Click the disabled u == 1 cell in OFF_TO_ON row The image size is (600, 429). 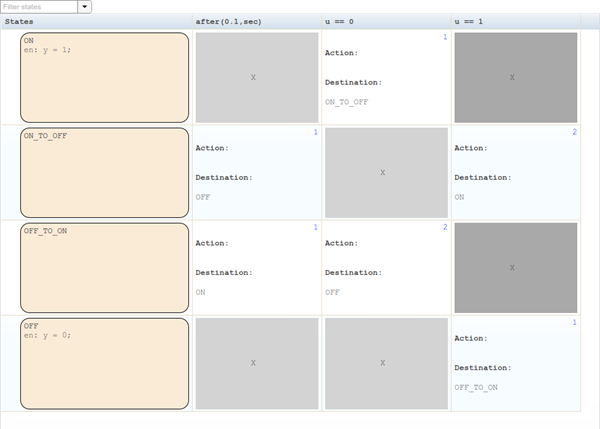coord(516,268)
